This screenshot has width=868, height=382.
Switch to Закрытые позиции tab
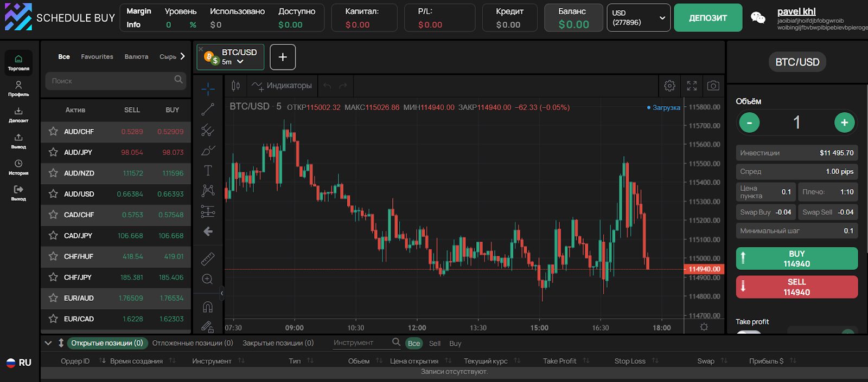click(278, 343)
